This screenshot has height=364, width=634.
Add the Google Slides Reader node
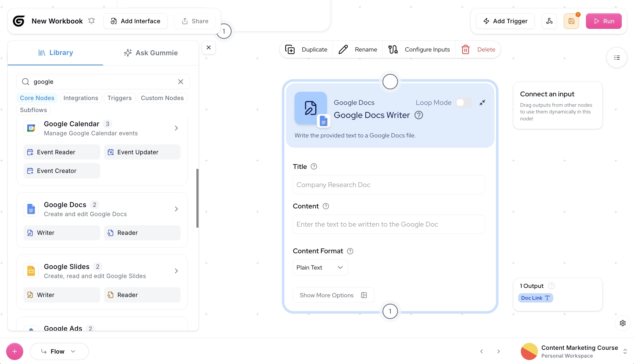[142, 295]
